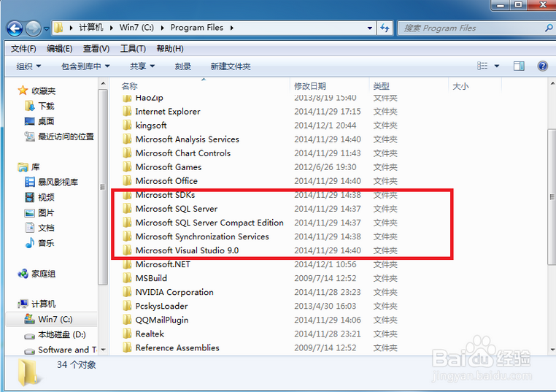Select Win7 (C:) in the address breadcrumb
The height and width of the screenshot is (392, 556).
click(x=136, y=28)
